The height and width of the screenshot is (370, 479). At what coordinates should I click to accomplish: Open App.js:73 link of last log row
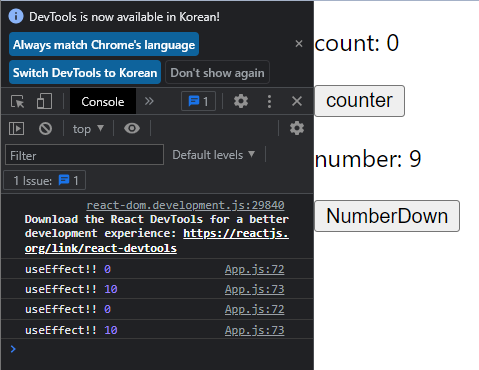(x=255, y=330)
